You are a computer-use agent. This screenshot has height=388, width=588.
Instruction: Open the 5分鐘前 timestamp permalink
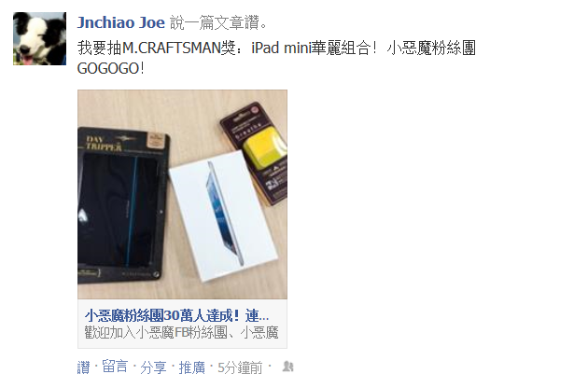click(x=240, y=367)
